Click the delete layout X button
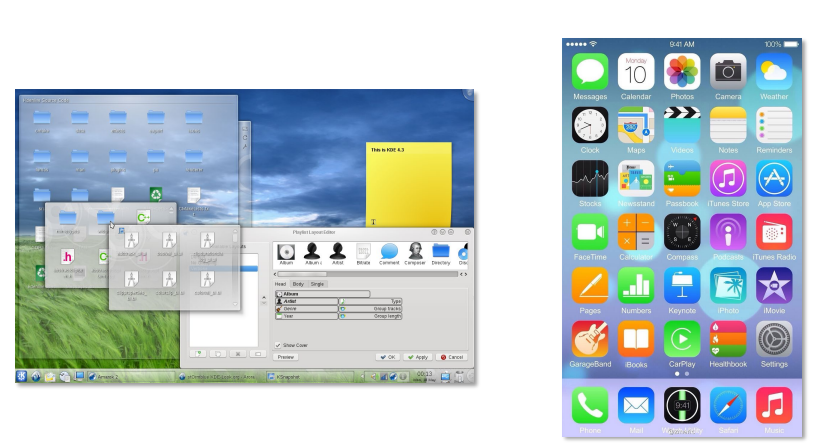Viewport: 838px width, 448px height. click(238, 354)
